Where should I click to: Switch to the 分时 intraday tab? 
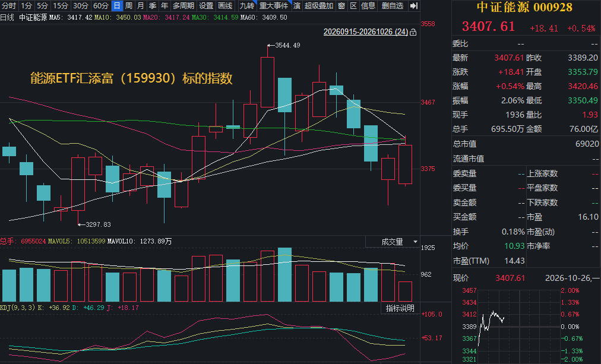click(9, 6)
